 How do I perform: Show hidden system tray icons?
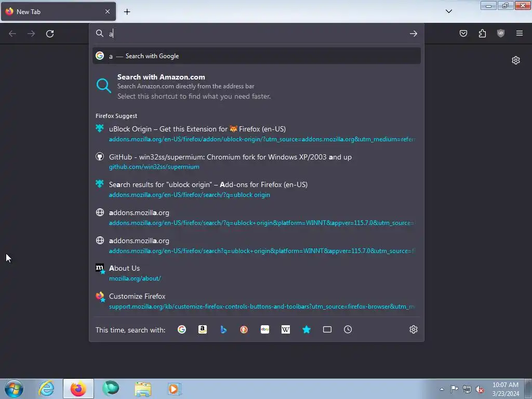(442, 389)
